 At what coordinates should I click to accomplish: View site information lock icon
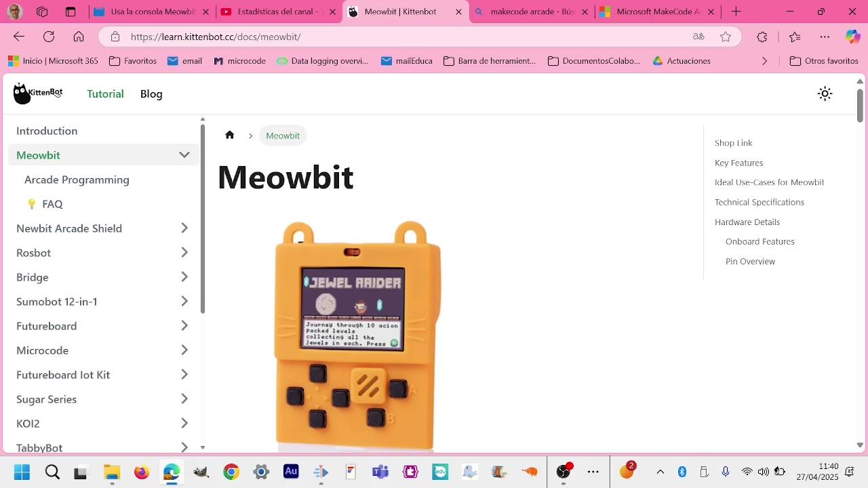click(115, 37)
